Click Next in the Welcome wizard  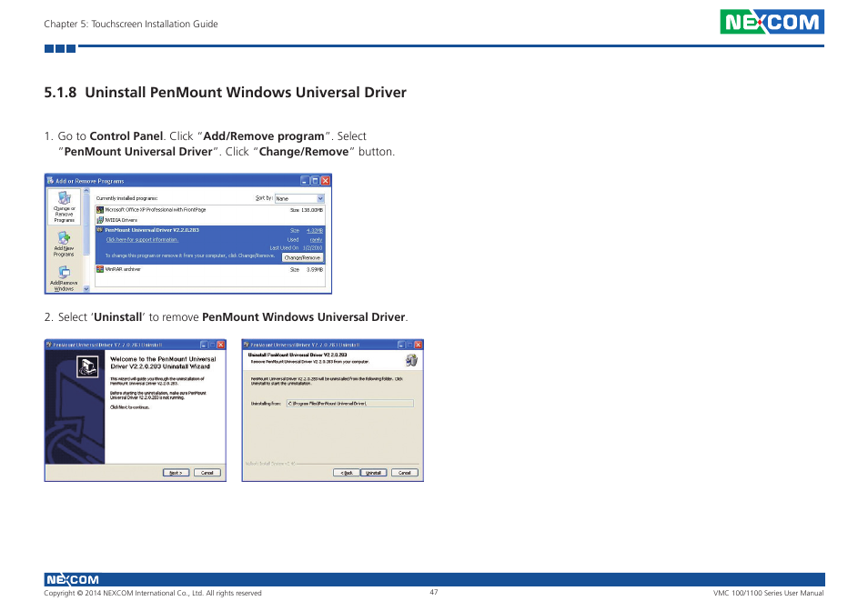tap(176, 473)
